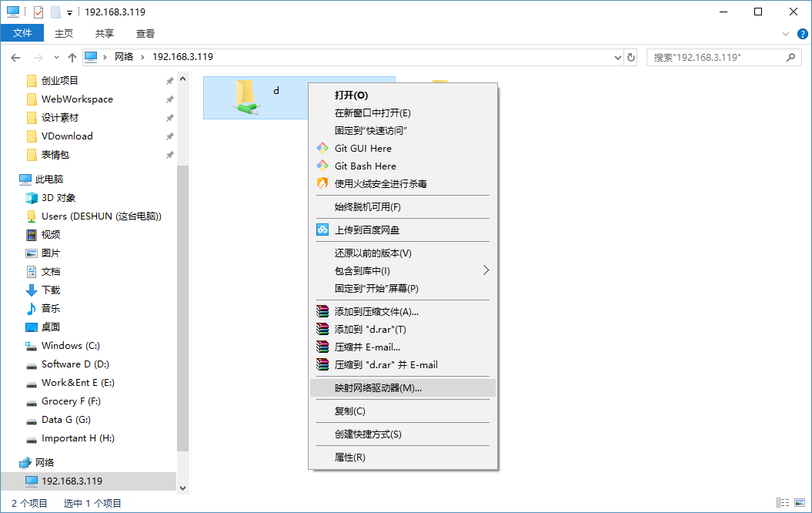Click the computer icon in address bar

91,57
